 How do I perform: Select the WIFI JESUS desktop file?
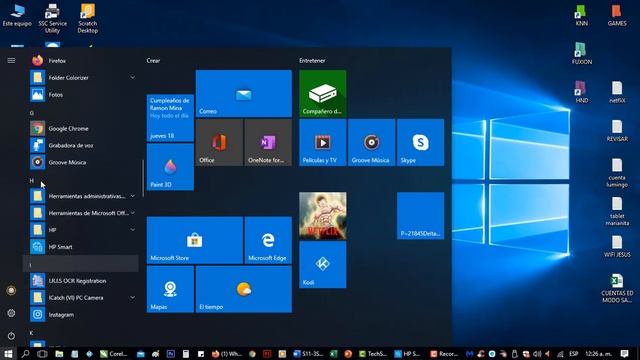point(617,247)
